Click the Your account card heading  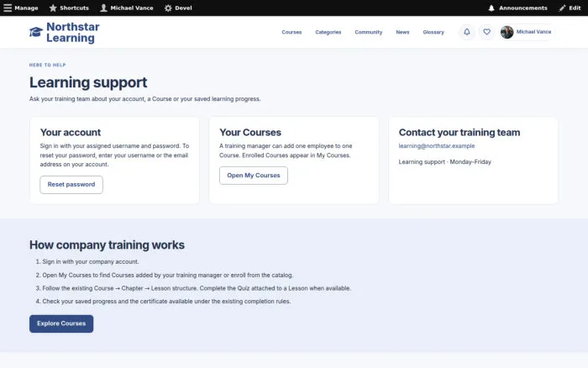(70, 133)
